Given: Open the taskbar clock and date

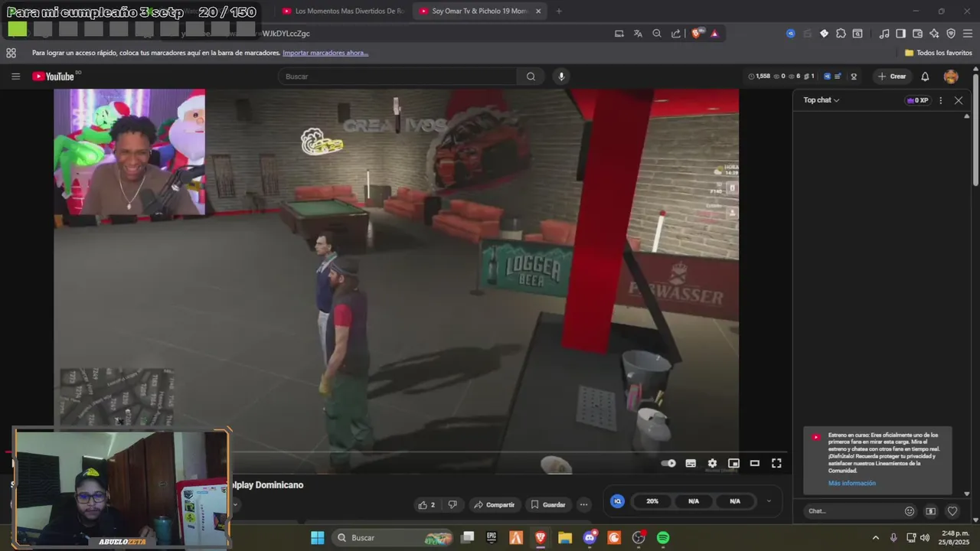Looking at the screenshot, I should click(x=955, y=538).
